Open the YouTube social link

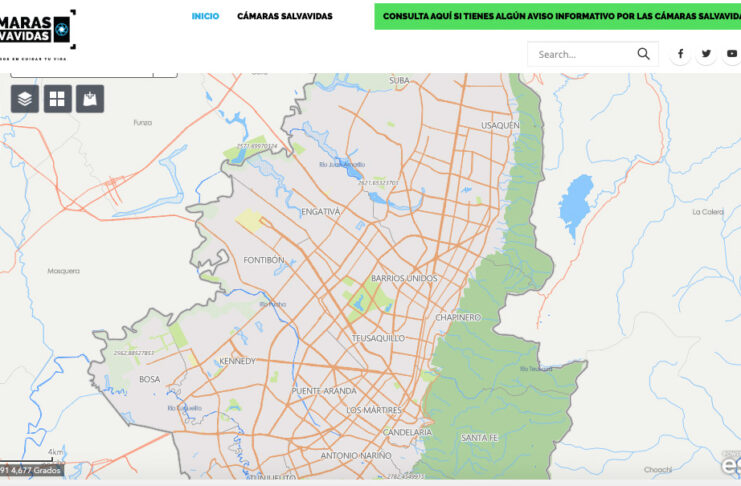pos(732,54)
